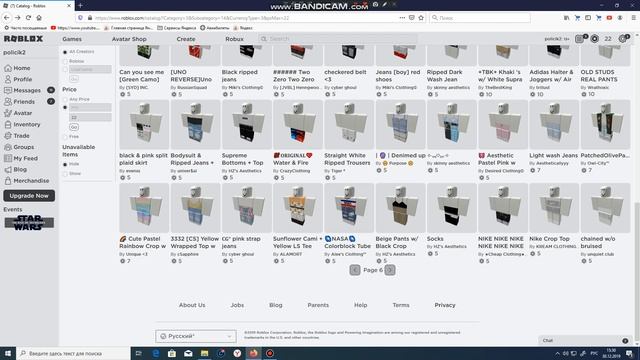Select the Username creator radio option

(65, 69)
